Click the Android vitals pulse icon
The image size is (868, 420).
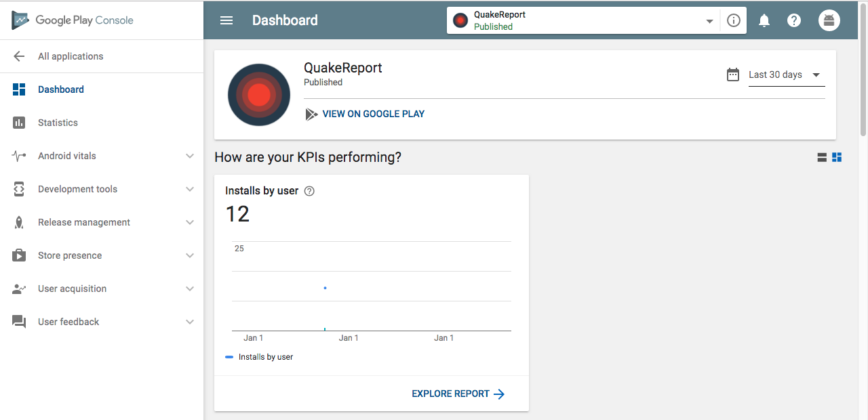click(19, 156)
